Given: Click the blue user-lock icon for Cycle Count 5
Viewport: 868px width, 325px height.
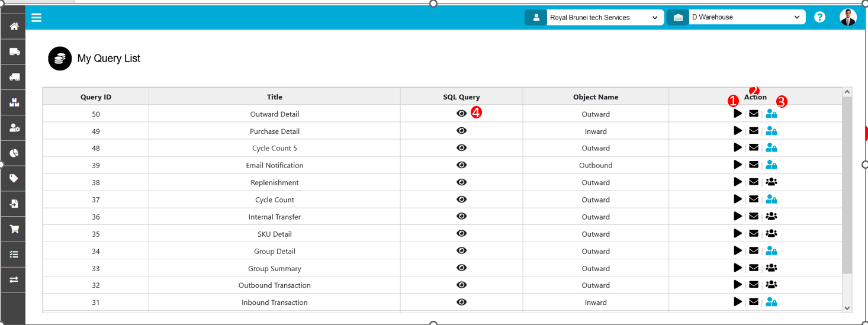Looking at the screenshot, I should click(771, 148).
